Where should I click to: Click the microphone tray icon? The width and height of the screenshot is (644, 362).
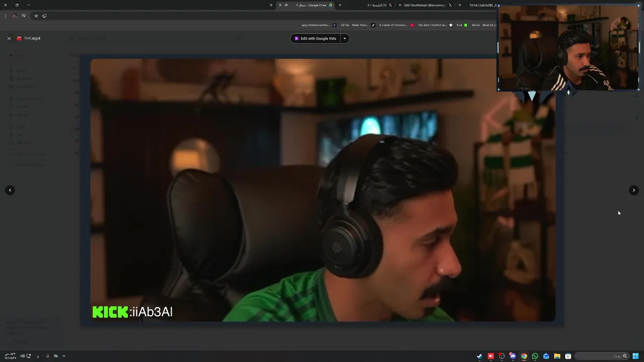coord(48,356)
